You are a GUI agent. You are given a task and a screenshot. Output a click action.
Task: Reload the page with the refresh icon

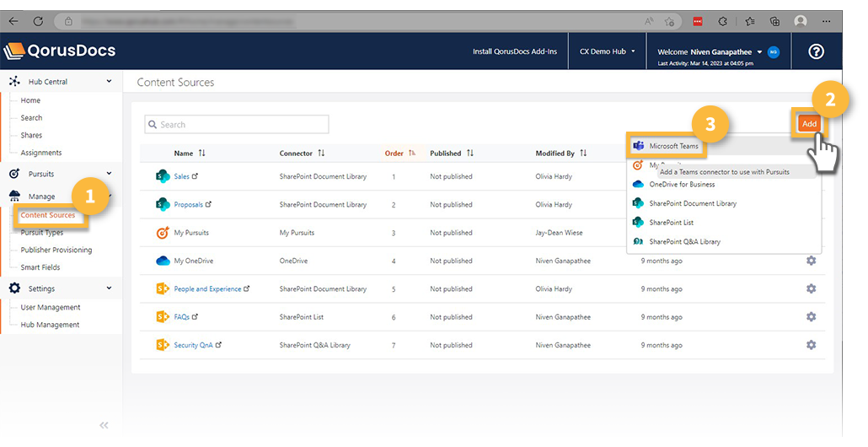point(38,21)
